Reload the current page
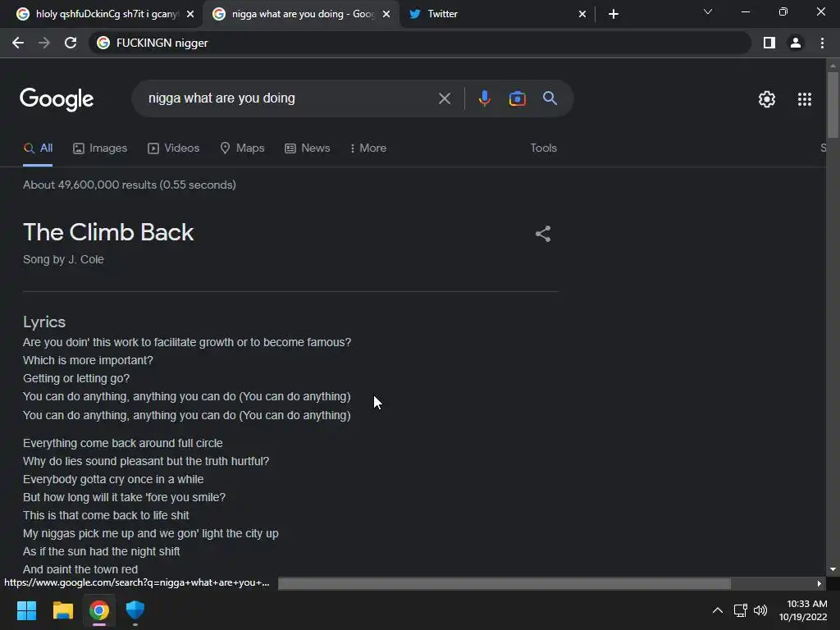 coord(71,43)
